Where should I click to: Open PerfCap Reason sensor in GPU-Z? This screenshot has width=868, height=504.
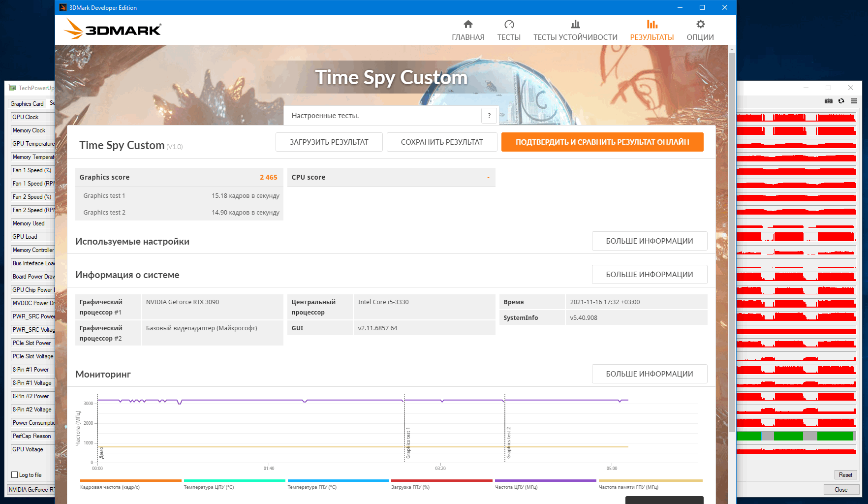pos(32,436)
